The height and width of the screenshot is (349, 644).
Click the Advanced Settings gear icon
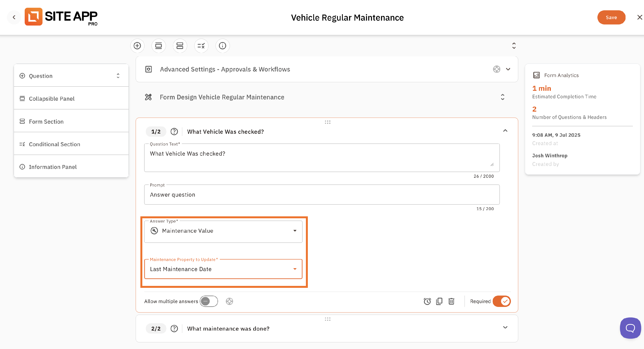point(149,69)
